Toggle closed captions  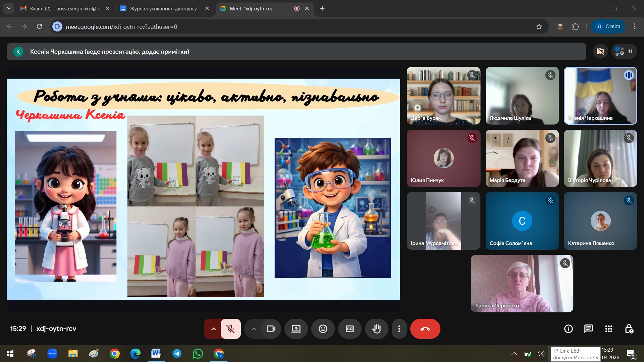tap(350, 329)
